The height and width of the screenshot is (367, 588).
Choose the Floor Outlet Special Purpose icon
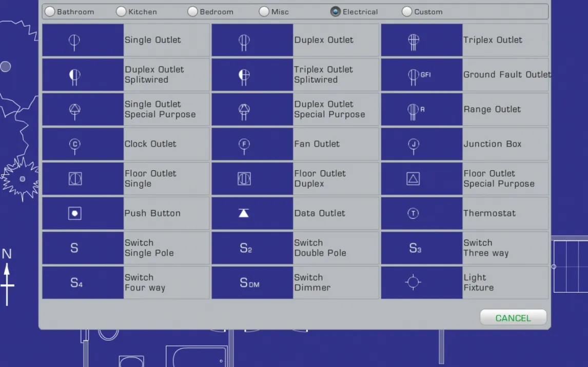point(413,178)
